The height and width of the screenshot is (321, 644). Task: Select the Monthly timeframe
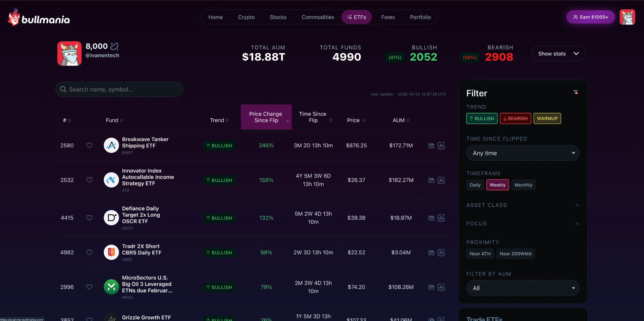523,185
